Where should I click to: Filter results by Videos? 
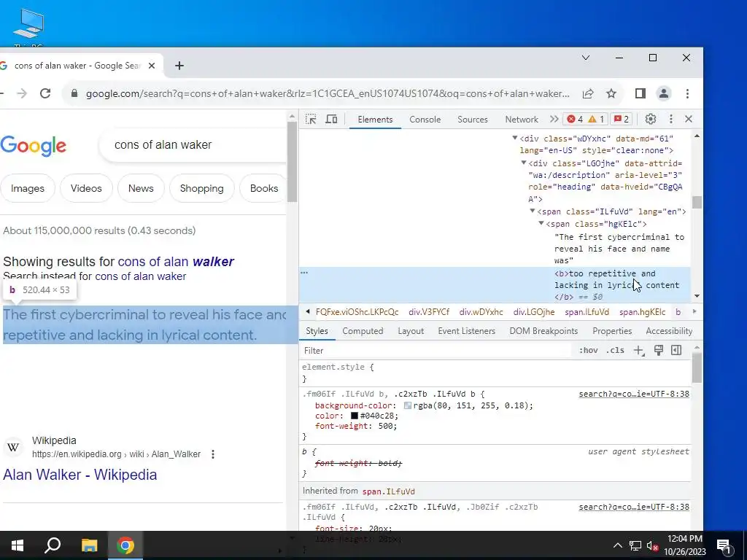(86, 189)
